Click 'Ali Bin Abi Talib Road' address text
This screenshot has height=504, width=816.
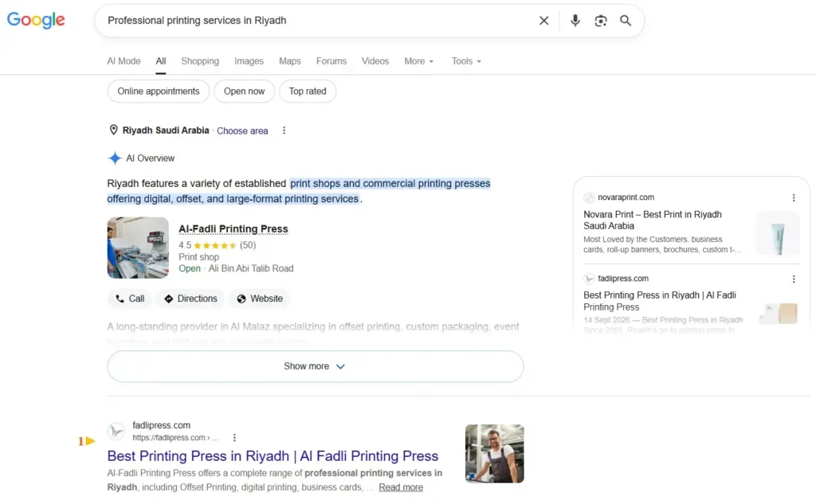(x=251, y=268)
